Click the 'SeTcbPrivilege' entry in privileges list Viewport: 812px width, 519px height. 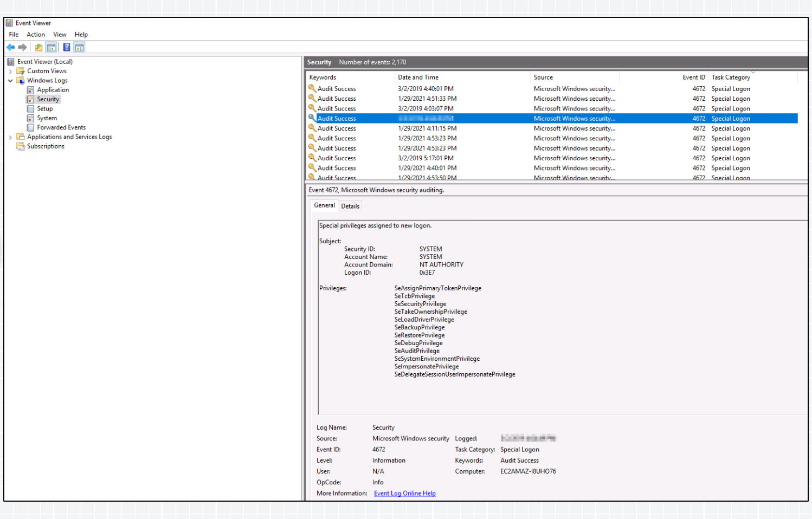pos(415,296)
